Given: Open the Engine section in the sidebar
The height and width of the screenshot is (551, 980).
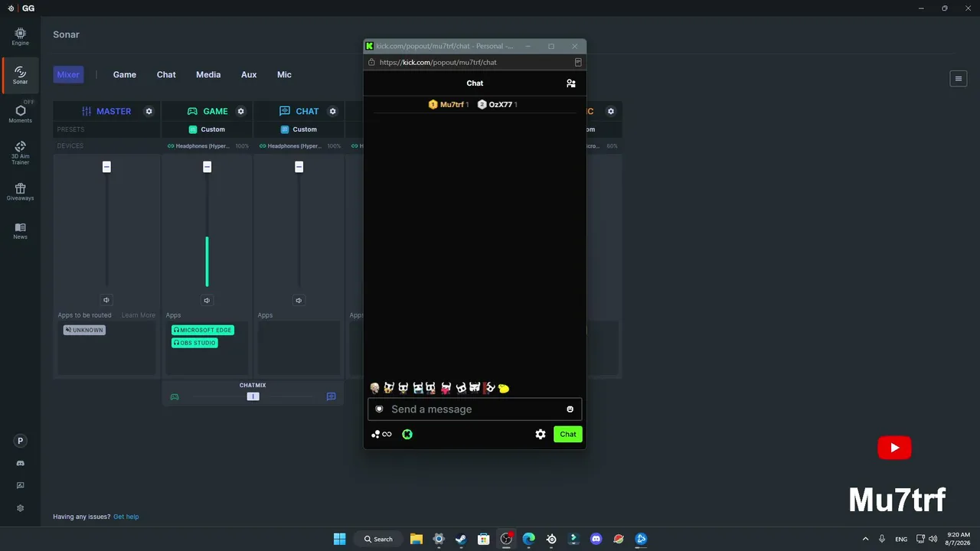Looking at the screenshot, I should coord(20,36).
